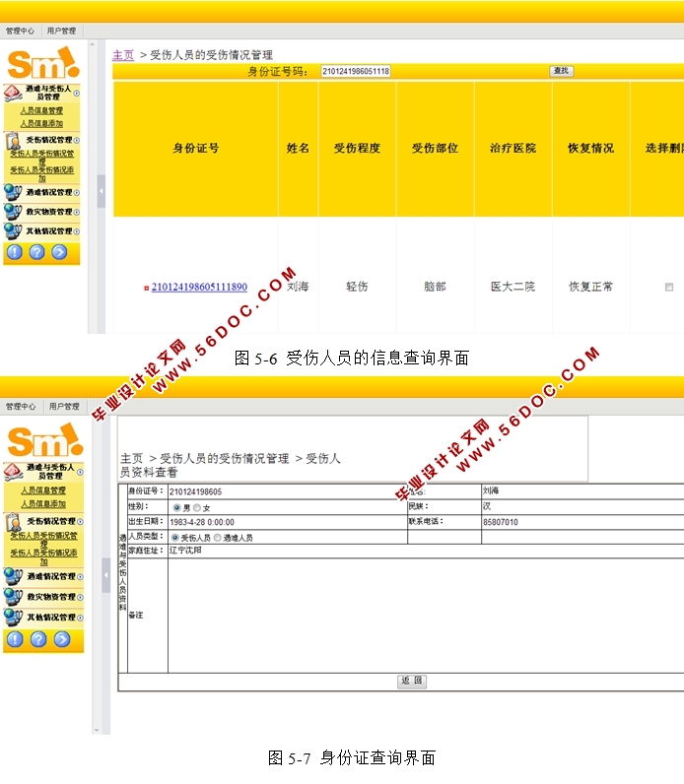Click the 出生日期 field showing 1983-4-28

tap(287, 522)
